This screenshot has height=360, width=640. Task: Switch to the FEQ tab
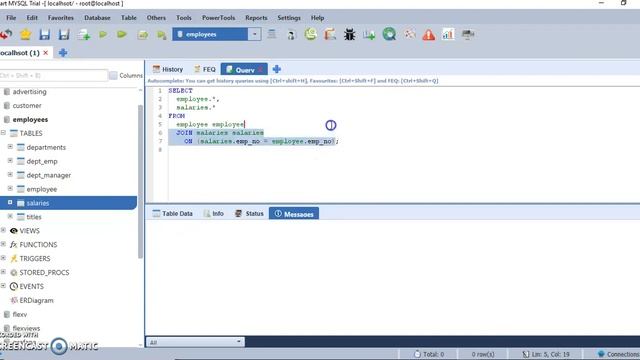coord(204,69)
